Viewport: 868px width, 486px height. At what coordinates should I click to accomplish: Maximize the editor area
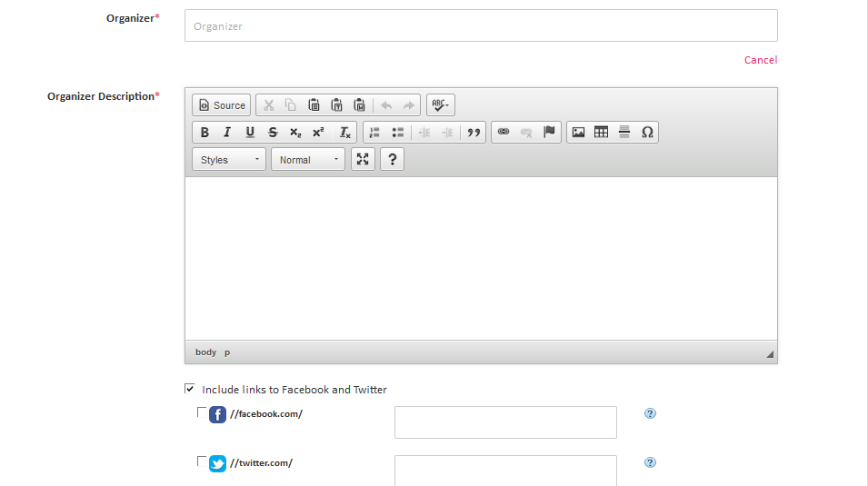click(363, 160)
